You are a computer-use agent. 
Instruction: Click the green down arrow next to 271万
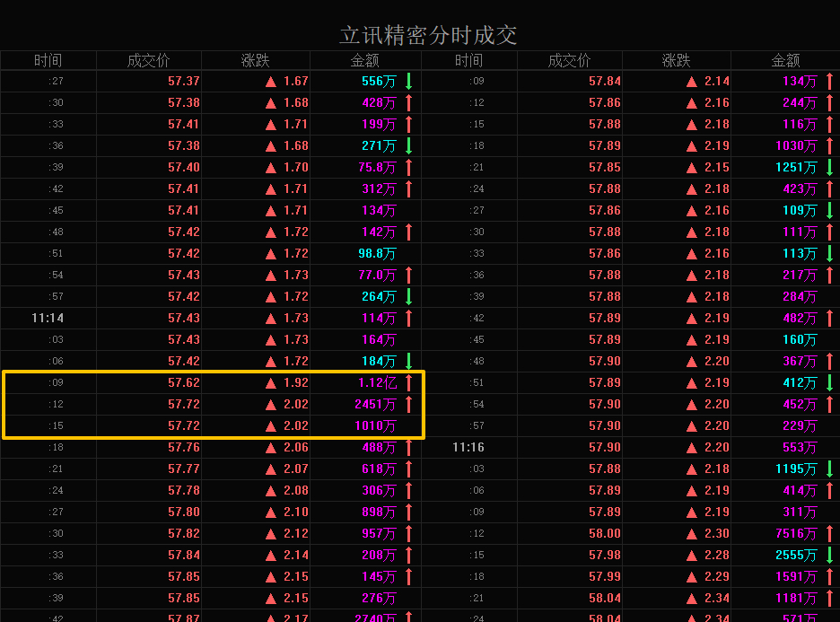click(408, 145)
